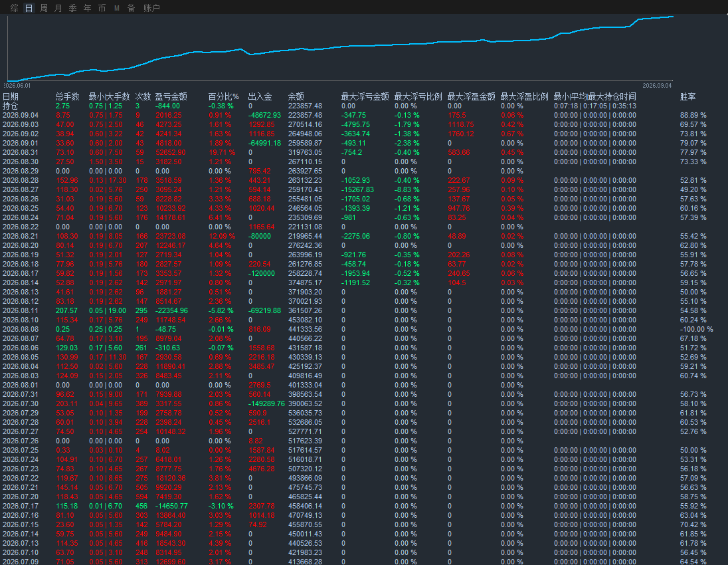Screen dimensions: 728x565
Task: Click the 最大浮盈金额 column header
Action: 471,96
